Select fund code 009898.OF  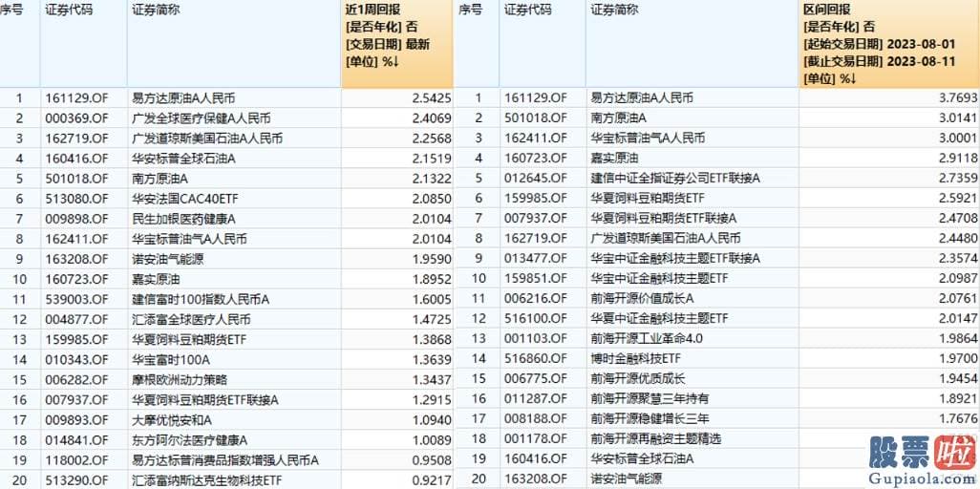tap(76, 219)
